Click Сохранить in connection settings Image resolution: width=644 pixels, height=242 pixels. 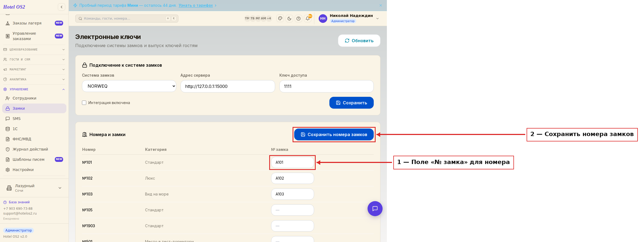(x=351, y=103)
